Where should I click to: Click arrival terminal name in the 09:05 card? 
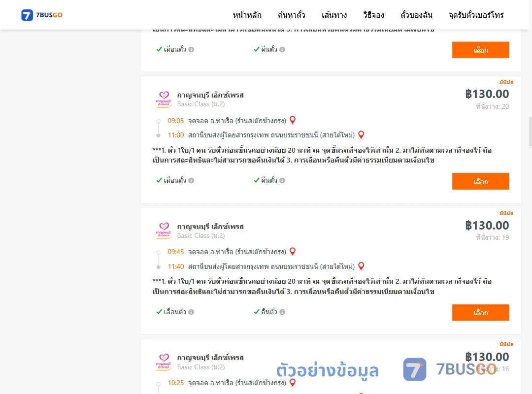[271, 135]
